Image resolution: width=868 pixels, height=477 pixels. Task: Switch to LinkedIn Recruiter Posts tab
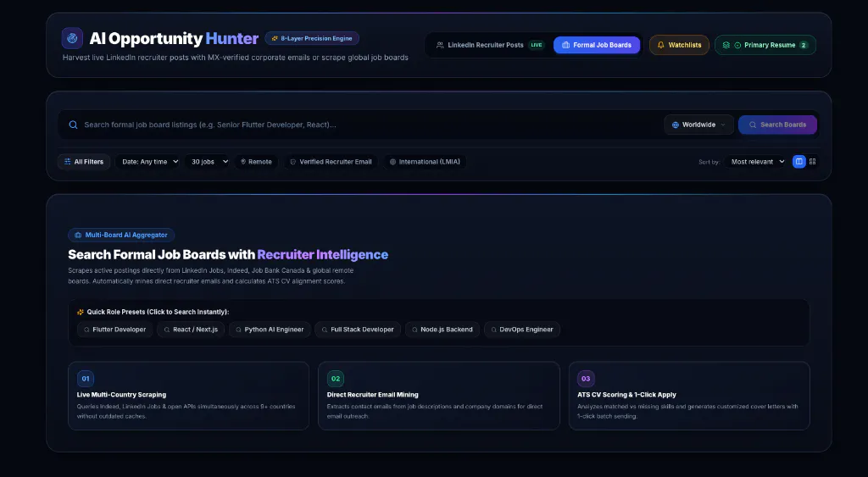(490, 45)
